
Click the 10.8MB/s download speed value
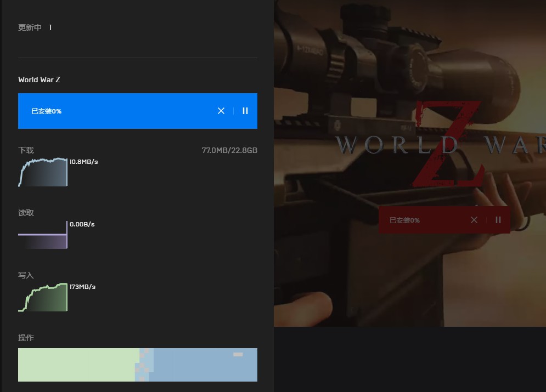83,162
